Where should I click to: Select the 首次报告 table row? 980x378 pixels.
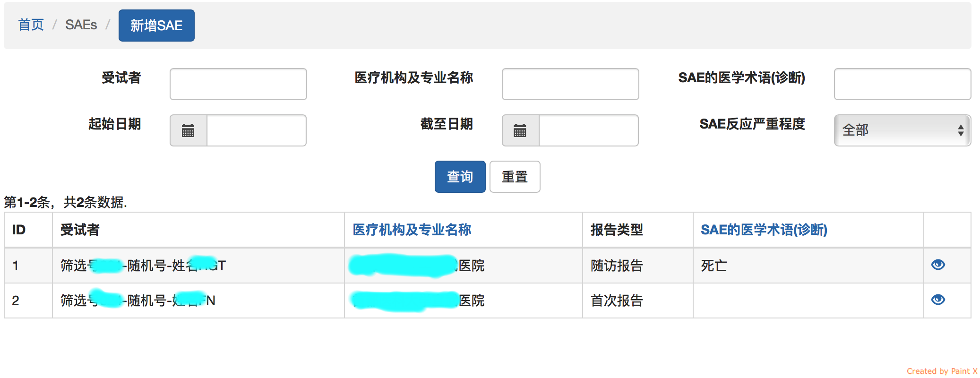pos(617,301)
